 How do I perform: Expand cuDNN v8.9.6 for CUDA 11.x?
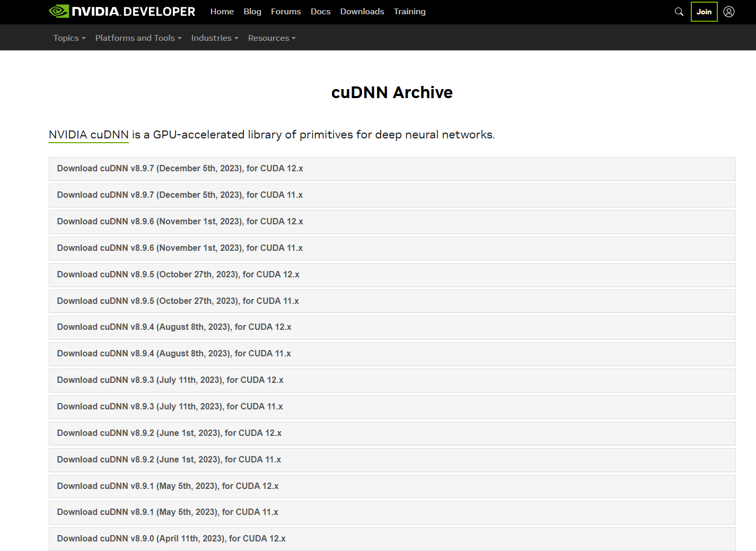coord(180,248)
